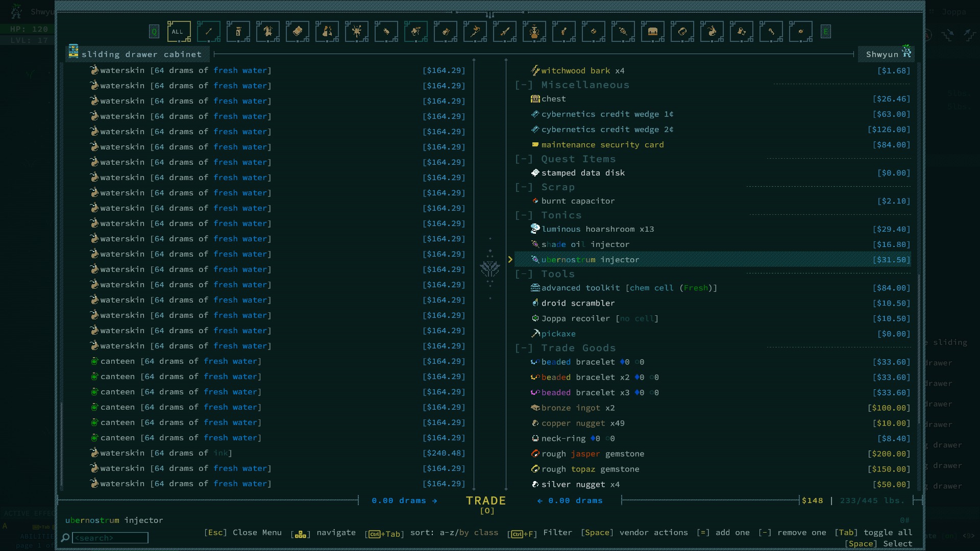Collapse the Miscellaneous category

point(524,85)
